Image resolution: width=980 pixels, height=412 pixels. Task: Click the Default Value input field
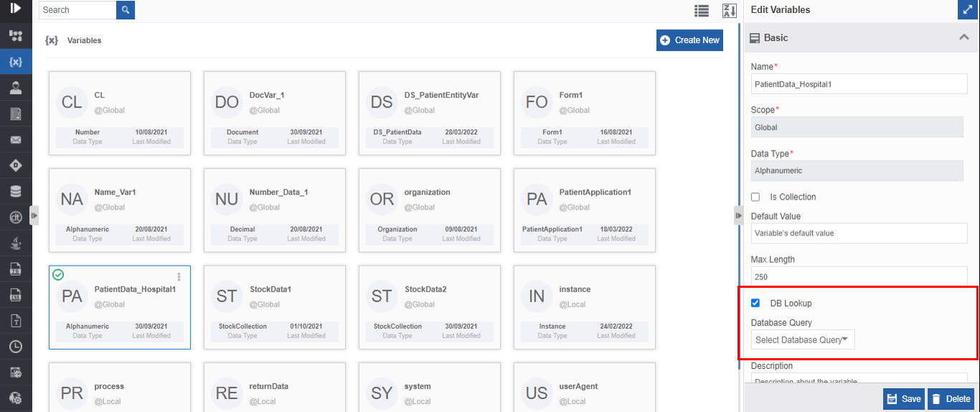click(x=859, y=233)
